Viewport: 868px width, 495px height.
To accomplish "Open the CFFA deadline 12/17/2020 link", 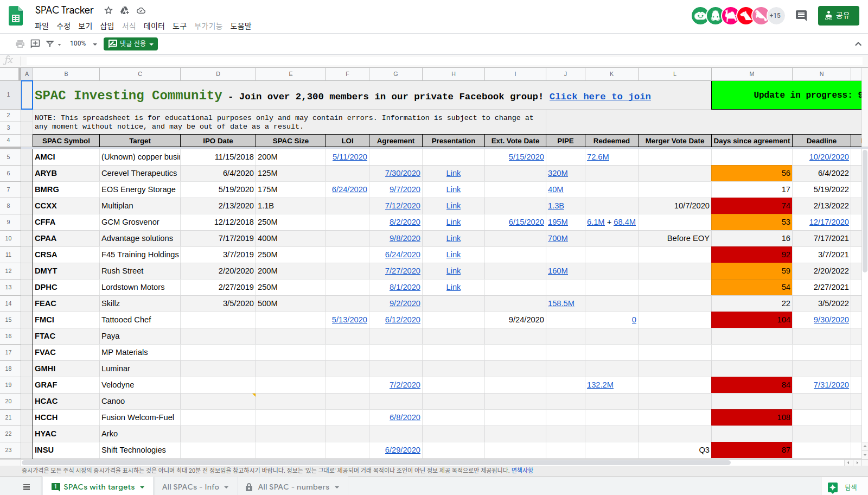I will point(829,222).
